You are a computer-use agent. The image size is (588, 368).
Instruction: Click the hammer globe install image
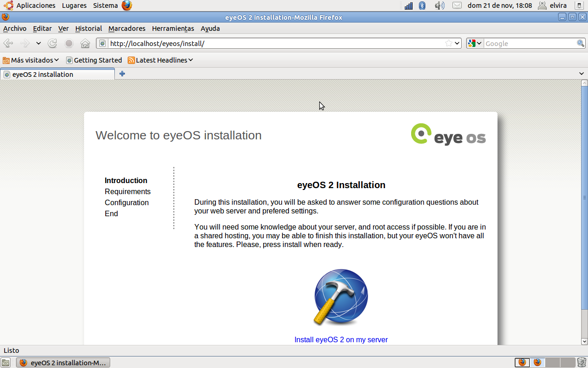point(341,298)
